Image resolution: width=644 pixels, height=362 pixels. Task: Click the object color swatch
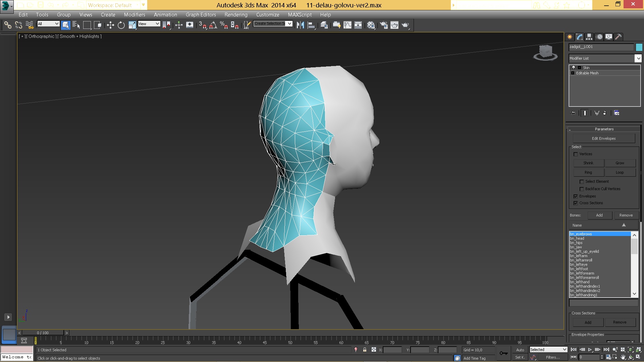pyautogui.click(x=639, y=47)
